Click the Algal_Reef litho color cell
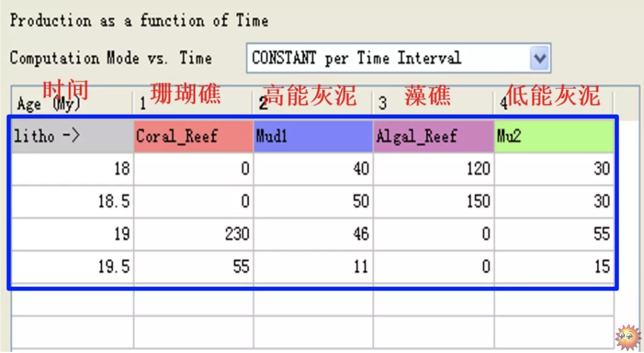 [x=434, y=137]
